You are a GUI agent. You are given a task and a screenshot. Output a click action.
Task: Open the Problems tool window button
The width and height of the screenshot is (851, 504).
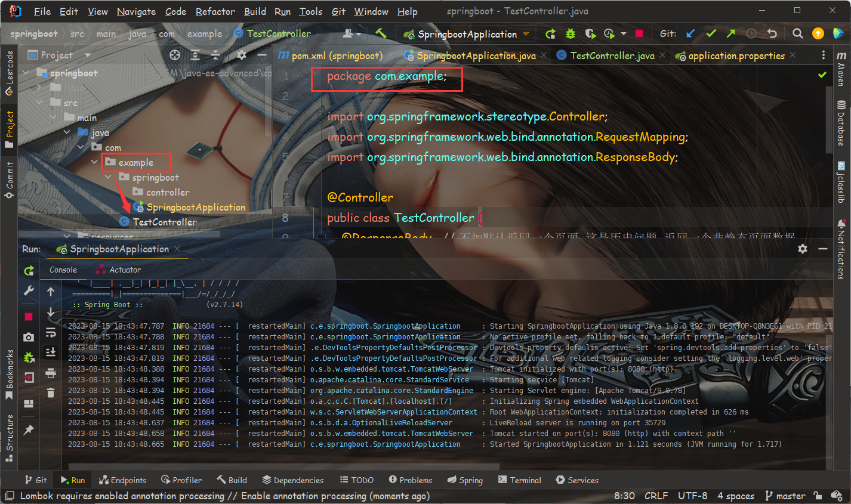tap(410, 480)
